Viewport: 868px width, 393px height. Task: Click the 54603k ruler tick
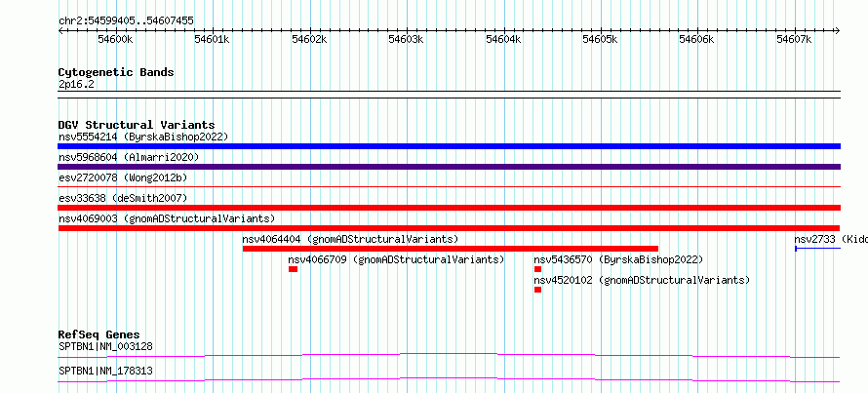(407, 39)
